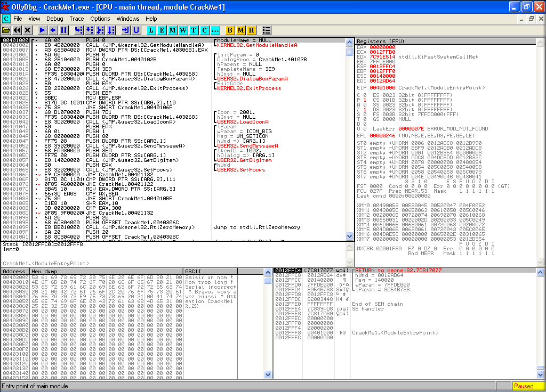Open the Help menu
Screen dimensions: 546x392
pyautogui.click(x=151, y=19)
